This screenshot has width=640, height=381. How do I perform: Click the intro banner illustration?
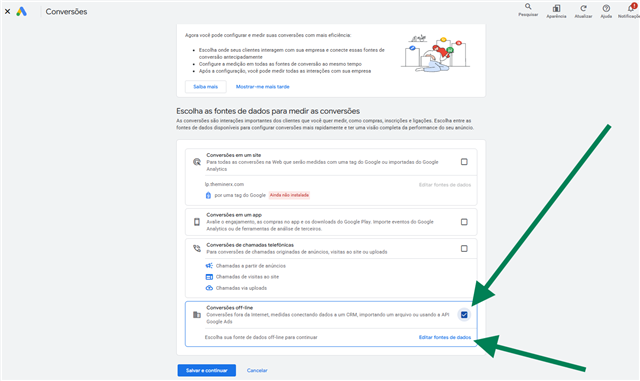[x=436, y=53]
